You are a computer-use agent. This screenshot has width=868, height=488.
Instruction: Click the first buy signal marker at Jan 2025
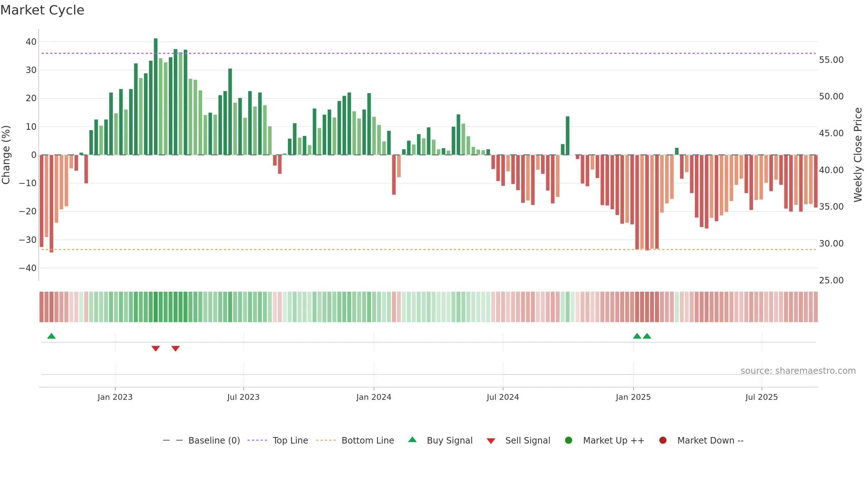(637, 336)
